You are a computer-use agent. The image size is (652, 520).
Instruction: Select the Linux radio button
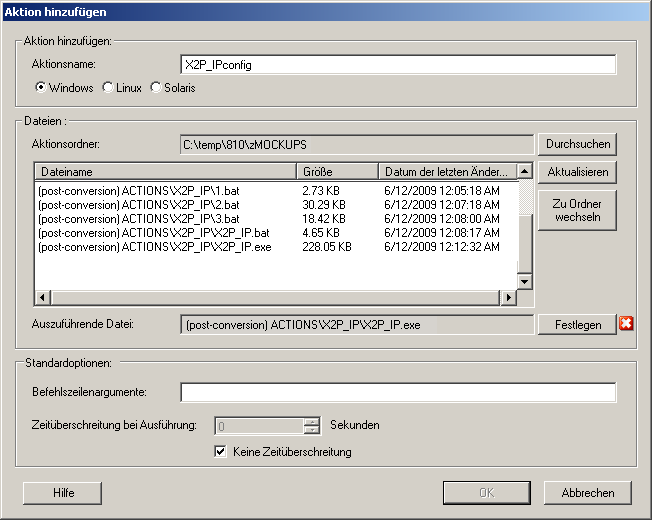108,88
